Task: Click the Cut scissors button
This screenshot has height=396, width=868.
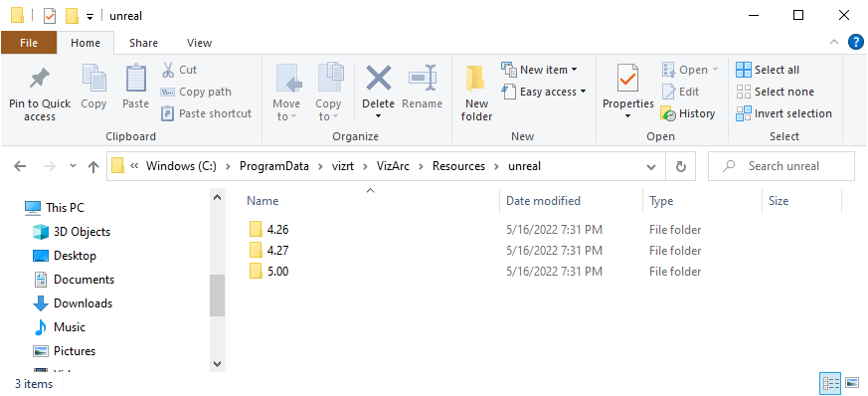Action: [179, 70]
